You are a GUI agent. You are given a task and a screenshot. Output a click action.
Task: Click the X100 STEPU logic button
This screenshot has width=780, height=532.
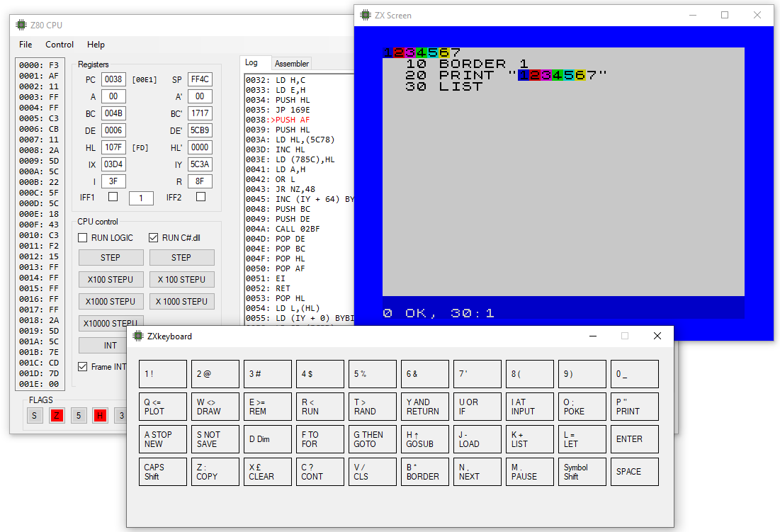point(111,279)
